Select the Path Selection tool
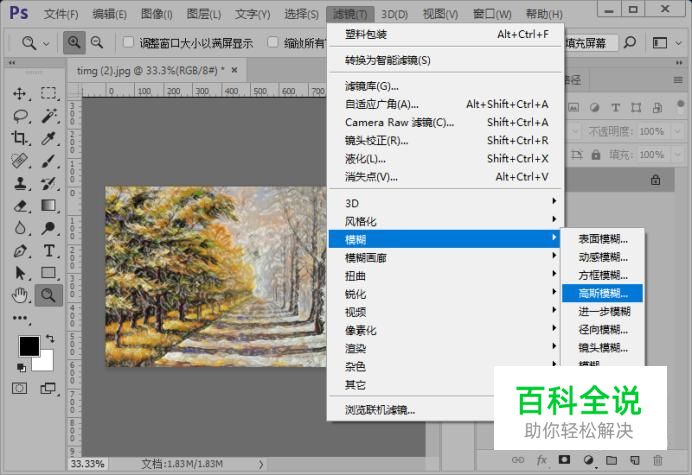The width and height of the screenshot is (692, 475). (20, 273)
